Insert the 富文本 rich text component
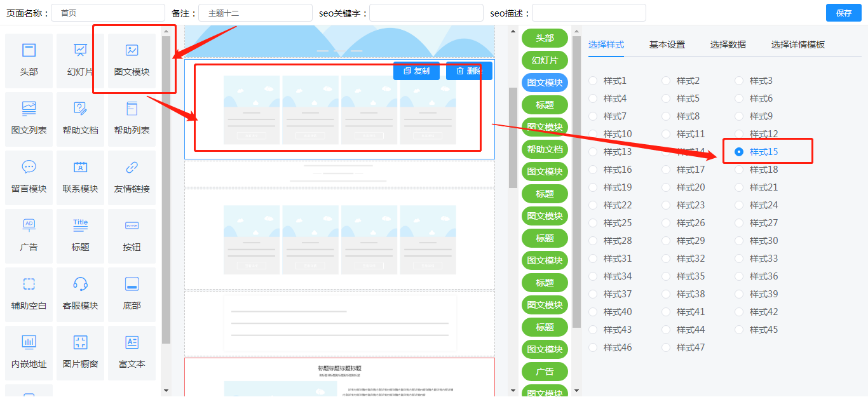Viewport: 868px width, 397px height. coord(132,343)
